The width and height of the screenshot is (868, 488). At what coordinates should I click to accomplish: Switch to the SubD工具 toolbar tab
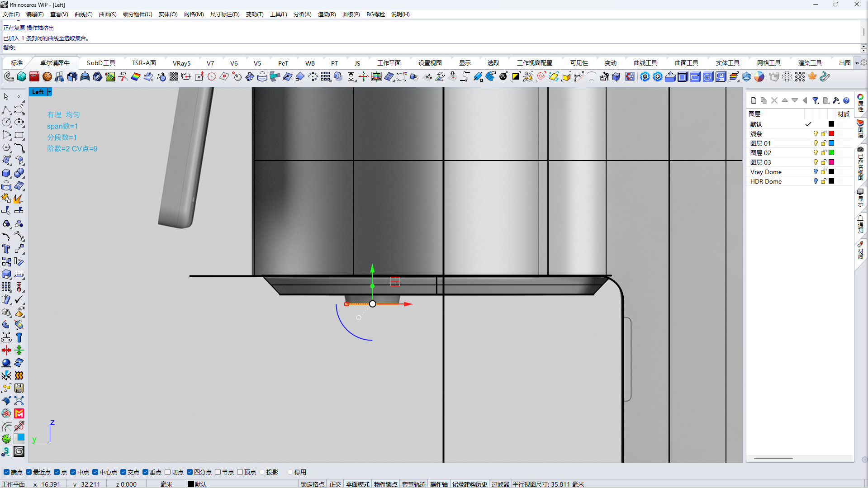[101, 63]
